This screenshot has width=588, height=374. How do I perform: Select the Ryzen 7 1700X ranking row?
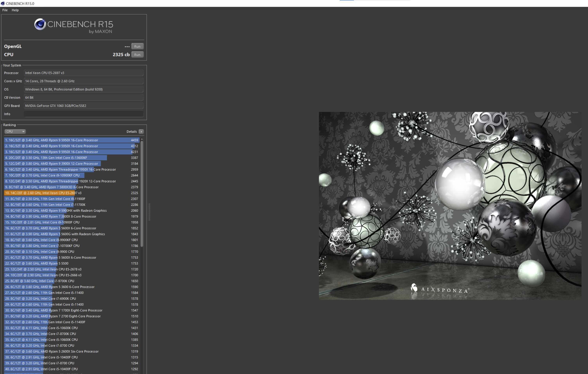72,310
